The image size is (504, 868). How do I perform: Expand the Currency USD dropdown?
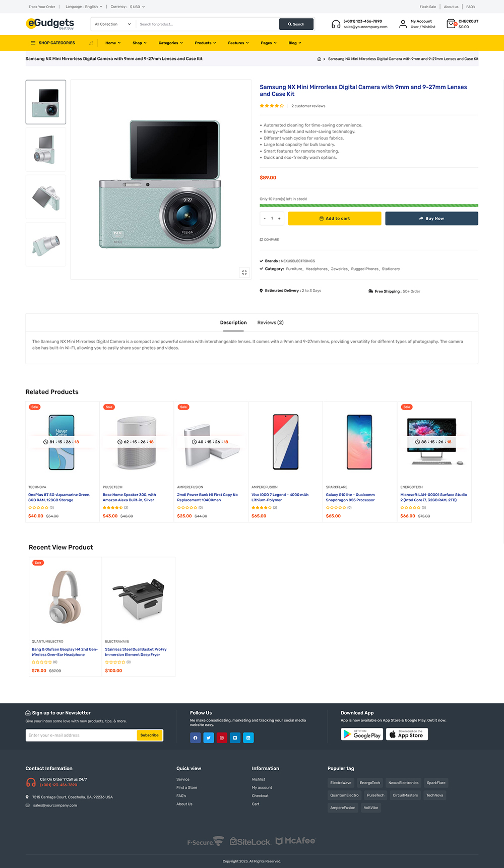128,7
